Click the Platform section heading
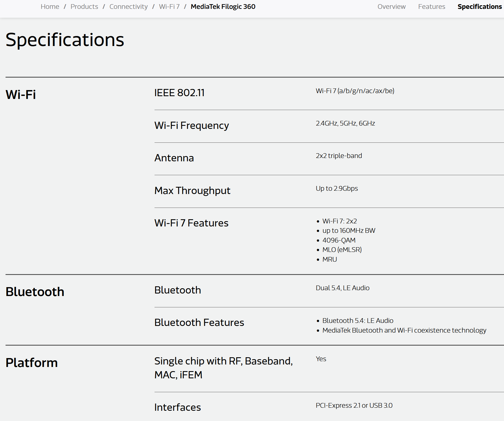Viewport: 504px width, 421px height. [x=32, y=363]
